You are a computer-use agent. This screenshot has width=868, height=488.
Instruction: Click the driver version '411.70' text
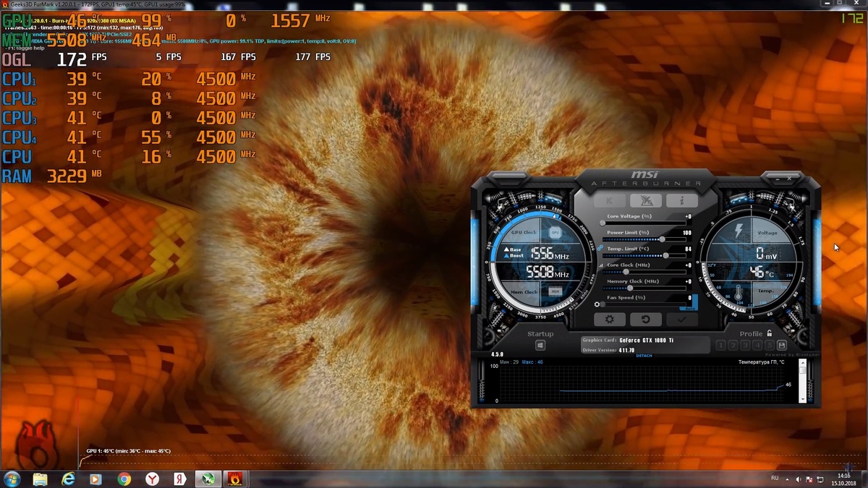click(x=626, y=350)
